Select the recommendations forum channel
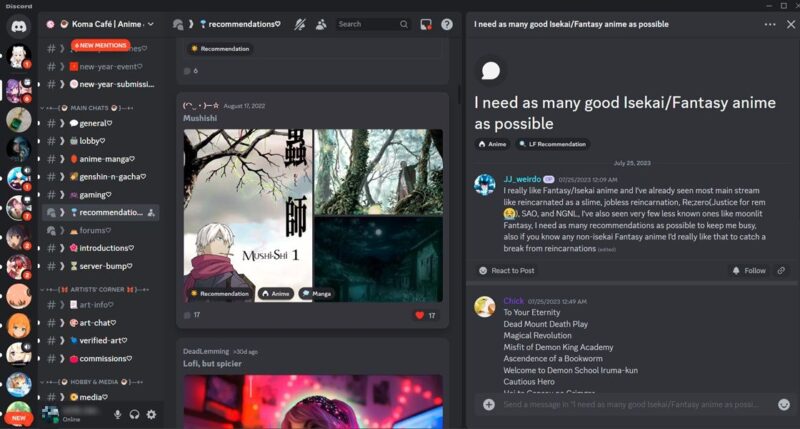This screenshot has height=429, width=800. tap(101, 212)
